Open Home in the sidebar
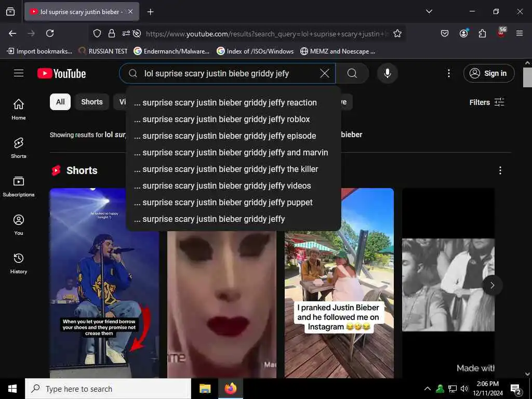Image resolution: width=532 pixels, height=399 pixels. point(19,109)
